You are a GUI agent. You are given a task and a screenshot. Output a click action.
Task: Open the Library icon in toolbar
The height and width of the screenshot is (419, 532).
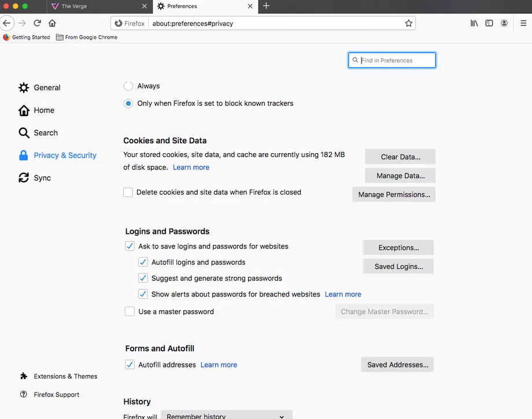point(474,23)
